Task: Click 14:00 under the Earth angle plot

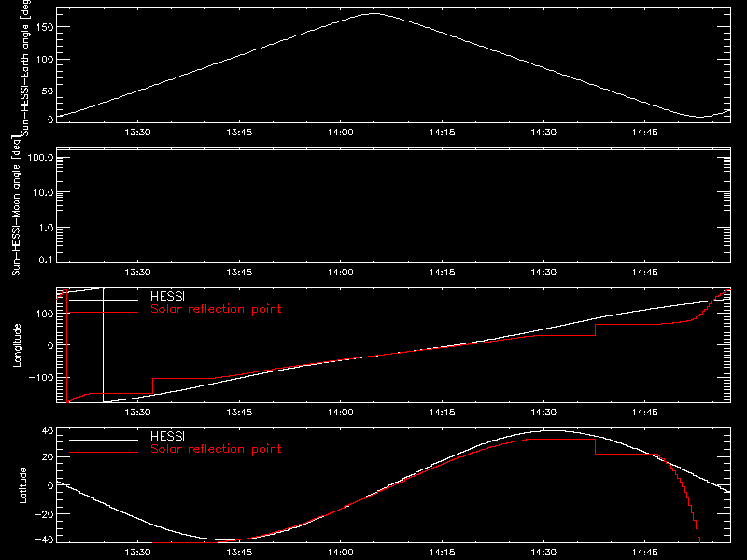Action: pos(341,132)
